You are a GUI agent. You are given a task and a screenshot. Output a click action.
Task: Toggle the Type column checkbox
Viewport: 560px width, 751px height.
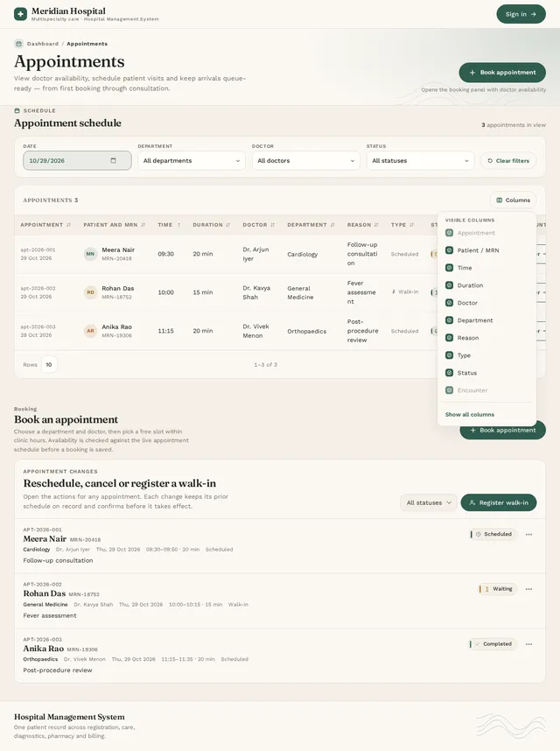click(450, 354)
